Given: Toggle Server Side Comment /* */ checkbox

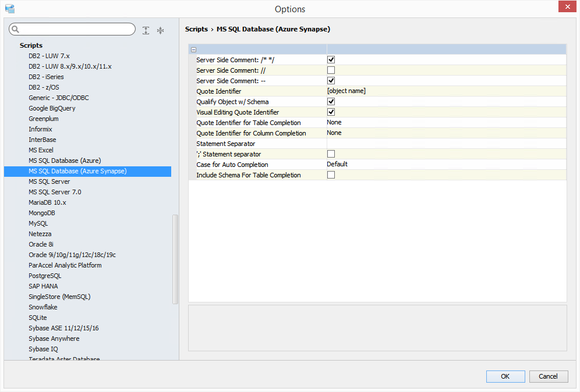Looking at the screenshot, I should (x=331, y=59).
